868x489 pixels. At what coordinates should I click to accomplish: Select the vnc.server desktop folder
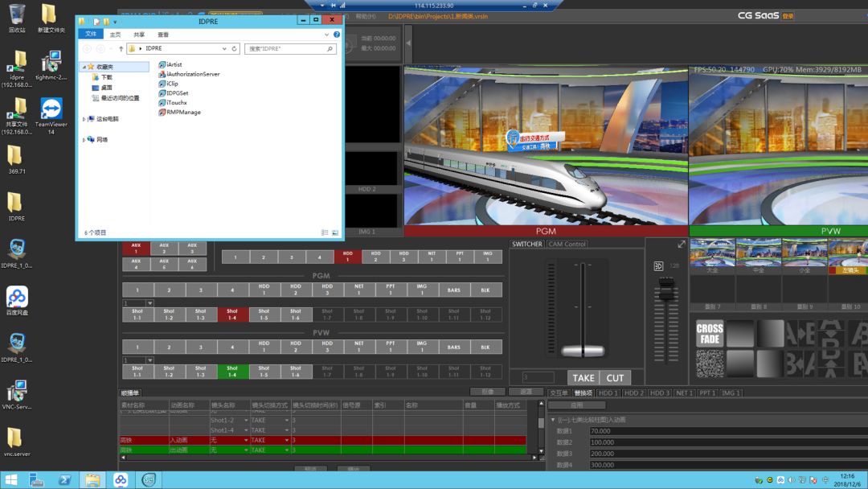pyautogui.click(x=17, y=442)
